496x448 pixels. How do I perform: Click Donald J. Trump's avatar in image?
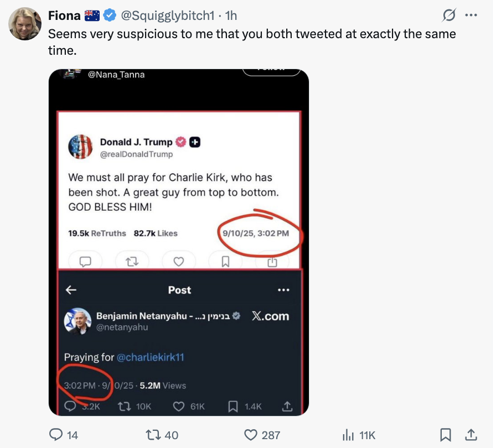coord(80,147)
